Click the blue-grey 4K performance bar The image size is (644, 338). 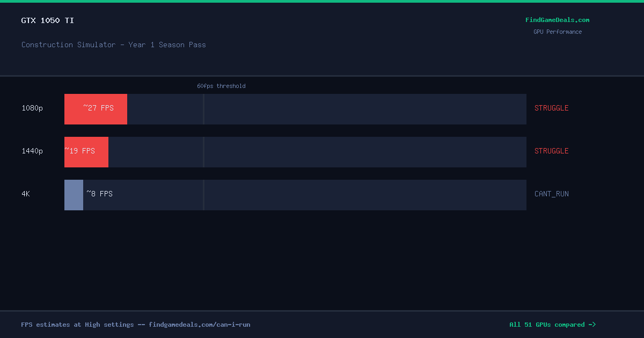tap(74, 195)
